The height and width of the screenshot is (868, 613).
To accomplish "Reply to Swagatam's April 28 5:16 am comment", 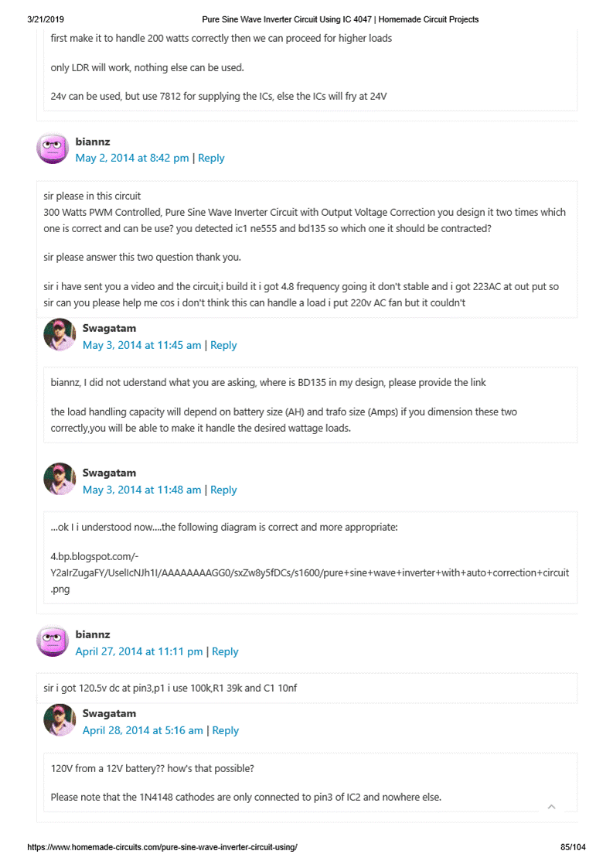I will click(226, 730).
